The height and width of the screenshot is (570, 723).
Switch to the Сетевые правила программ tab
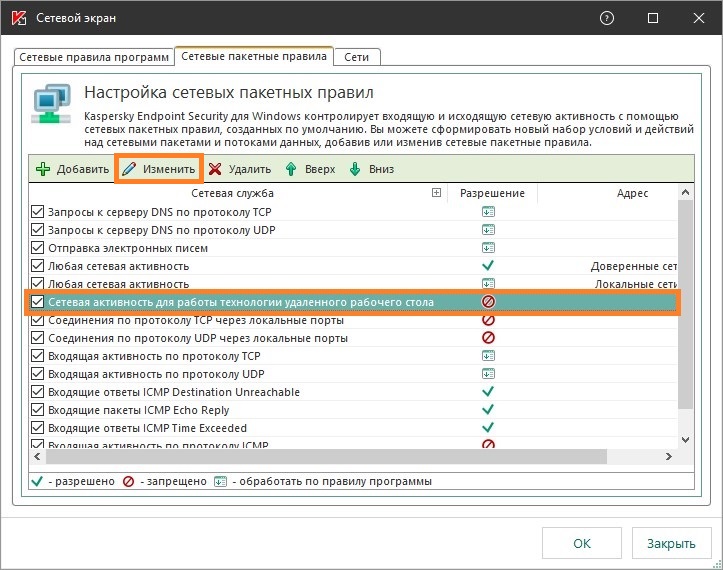[92, 57]
